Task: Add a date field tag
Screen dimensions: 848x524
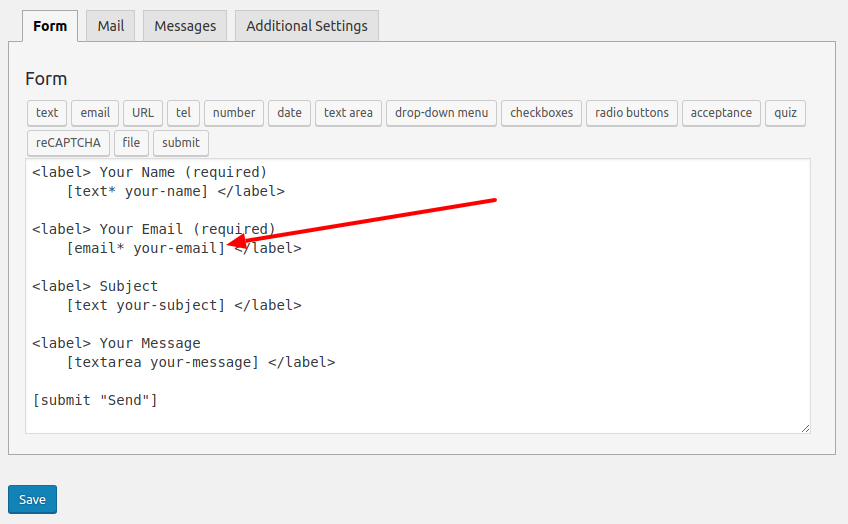Action: point(290,113)
